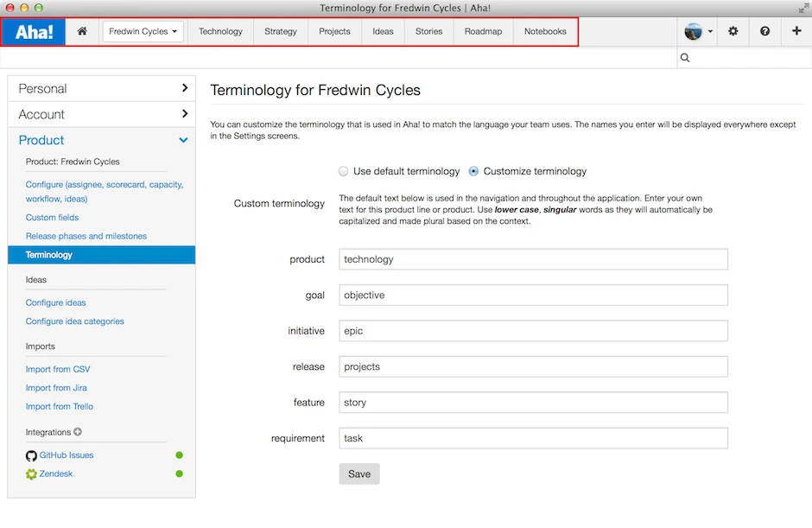Click the plus add icon

click(x=796, y=31)
